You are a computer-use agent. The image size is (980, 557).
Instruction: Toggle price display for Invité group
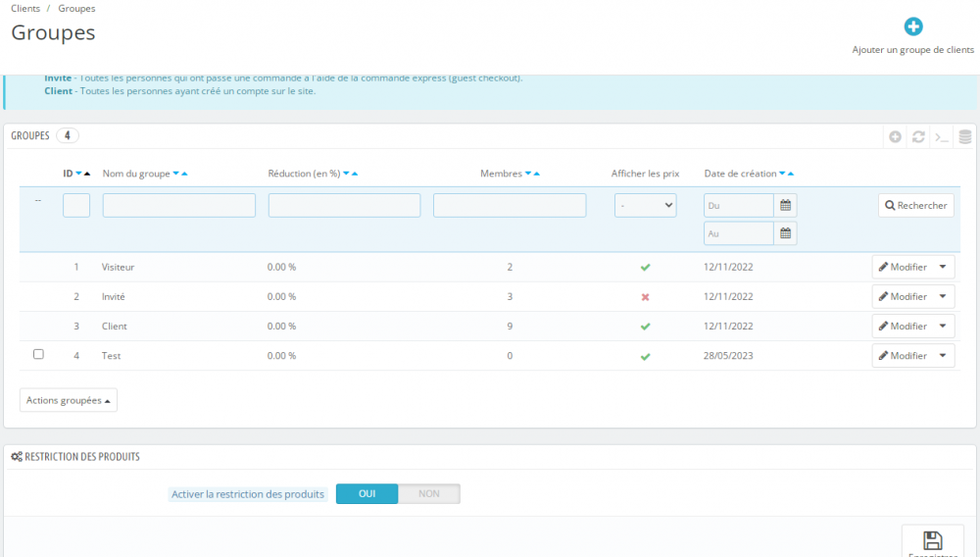[x=645, y=297]
